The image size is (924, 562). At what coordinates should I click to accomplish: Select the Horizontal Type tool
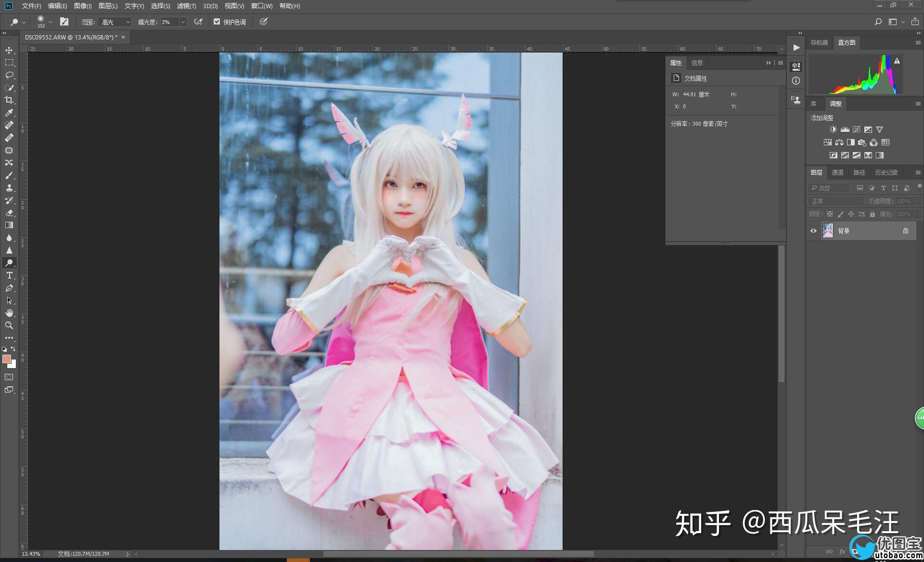click(x=9, y=275)
